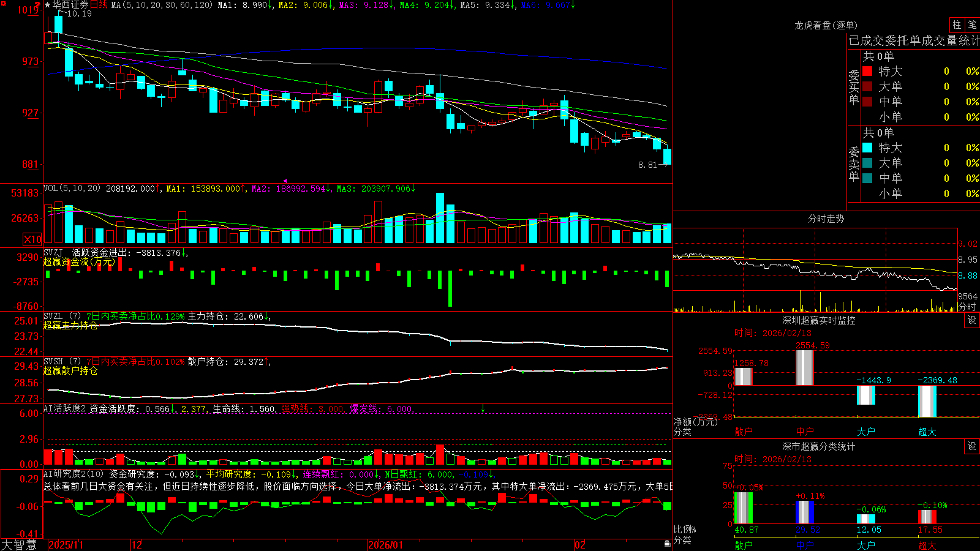Click cyan 特大 swatch in 委卖单

tap(867, 148)
